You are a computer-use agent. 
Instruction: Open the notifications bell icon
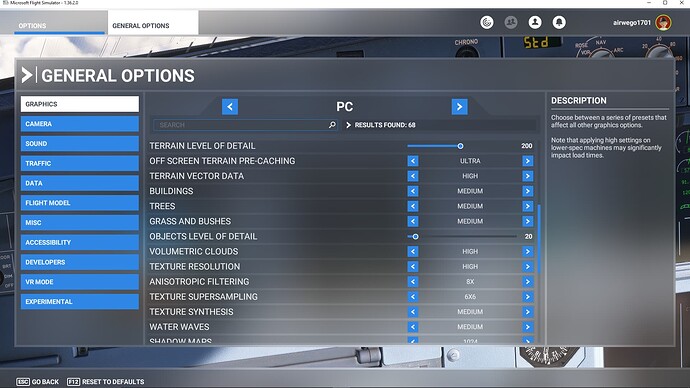coord(559,22)
